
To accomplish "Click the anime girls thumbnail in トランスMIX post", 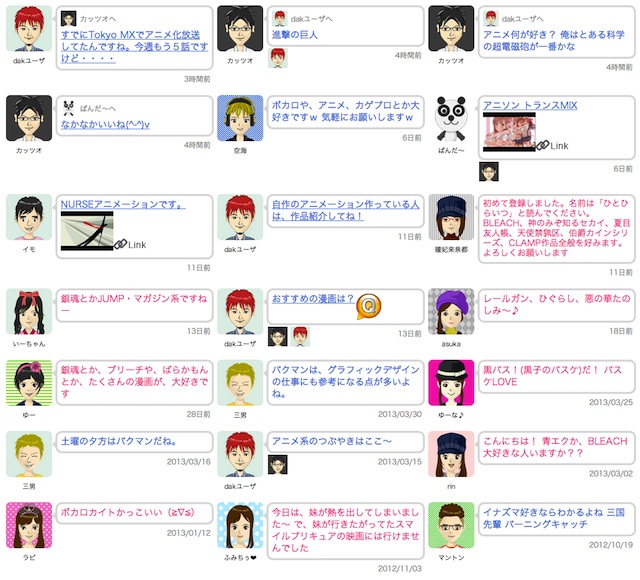I will tap(509, 132).
